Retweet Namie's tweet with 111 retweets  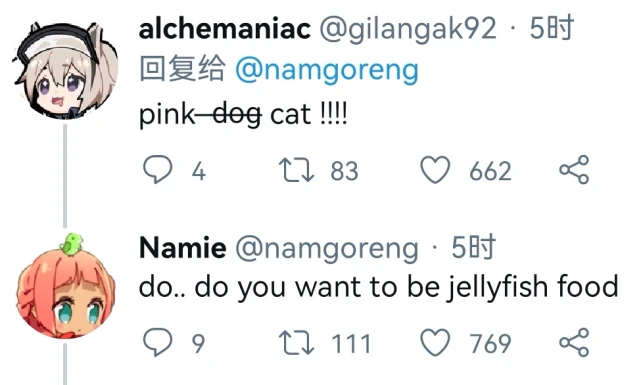pos(296,343)
